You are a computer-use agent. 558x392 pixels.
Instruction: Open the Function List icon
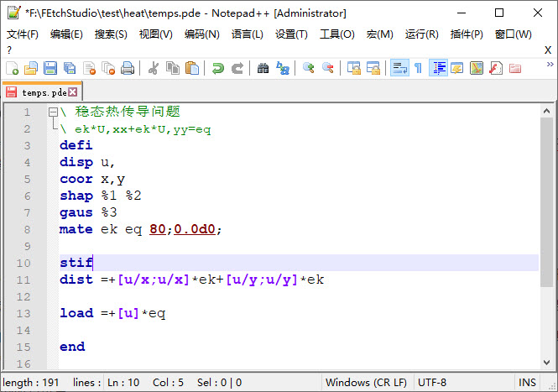coord(496,68)
